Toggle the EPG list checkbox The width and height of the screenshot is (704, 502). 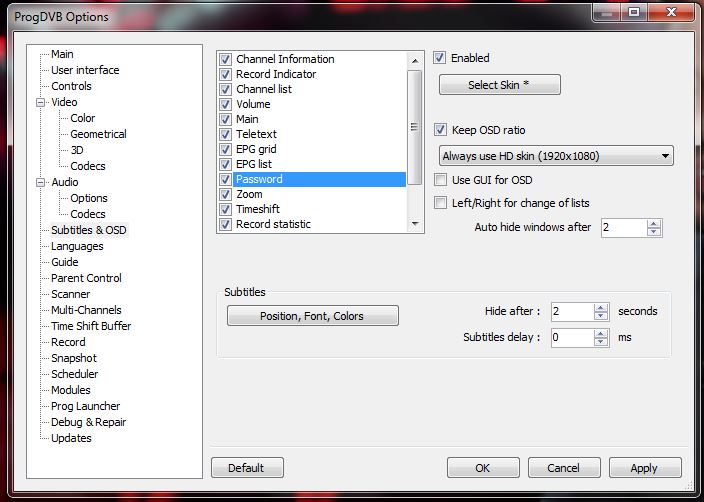(225, 164)
